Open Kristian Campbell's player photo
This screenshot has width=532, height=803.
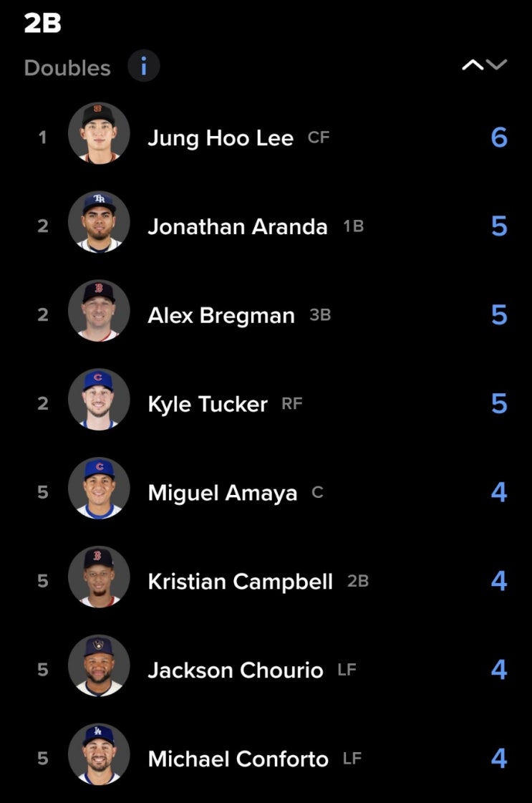[99, 577]
